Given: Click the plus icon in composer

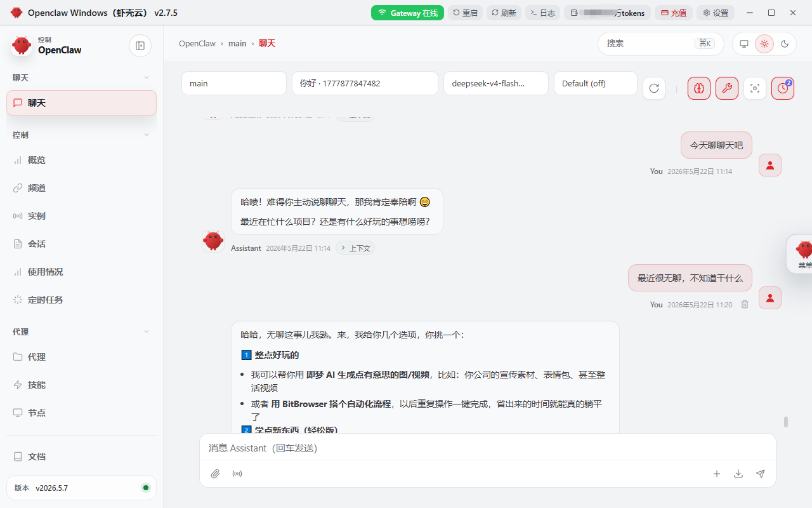Looking at the screenshot, I should (x=717, y=474).
